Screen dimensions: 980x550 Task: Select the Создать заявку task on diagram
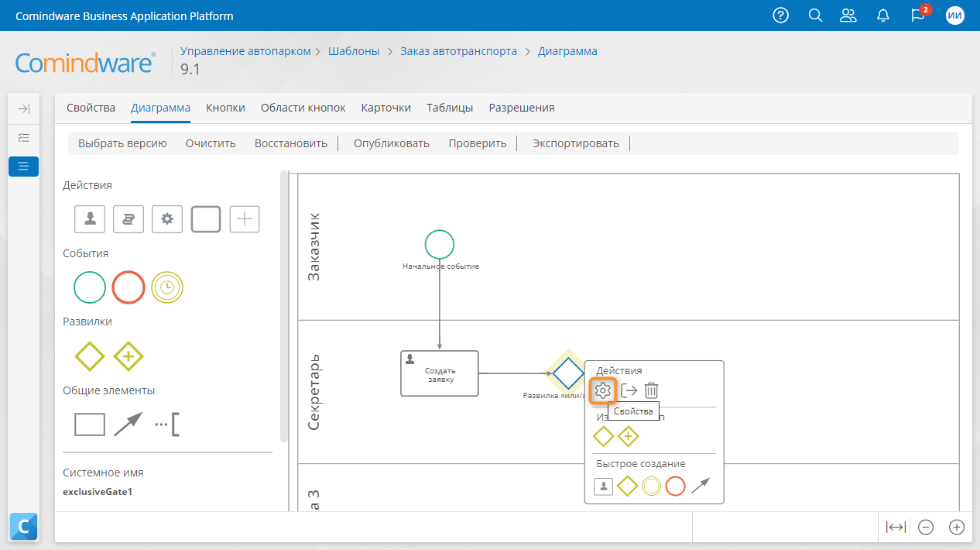[440, 373]
